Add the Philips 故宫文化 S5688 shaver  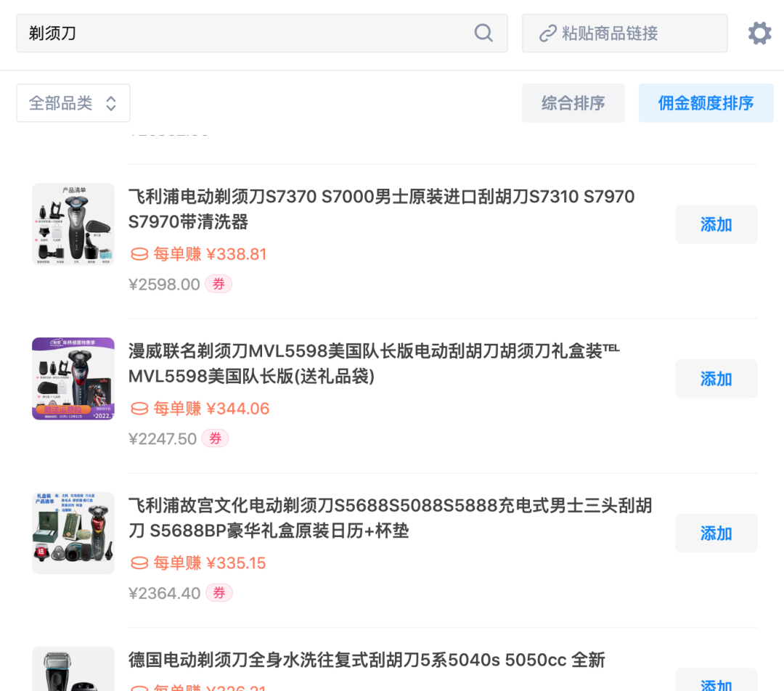coord(716,533)
